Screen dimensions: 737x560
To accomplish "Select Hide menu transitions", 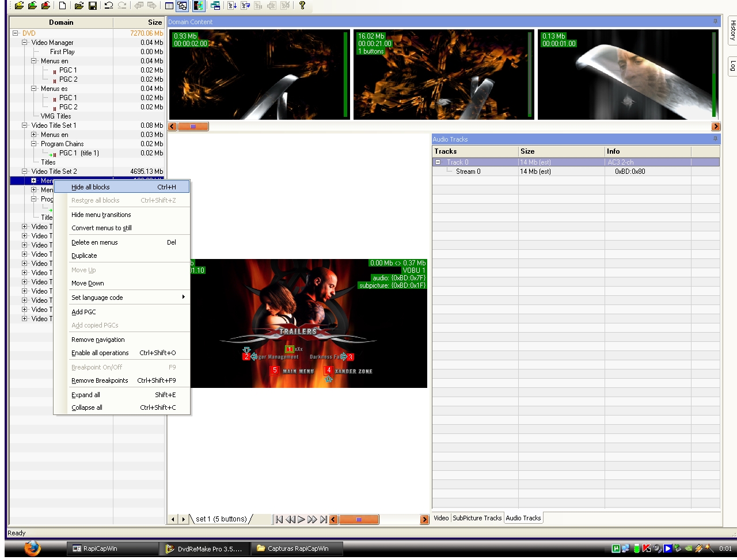I will 121,215.
